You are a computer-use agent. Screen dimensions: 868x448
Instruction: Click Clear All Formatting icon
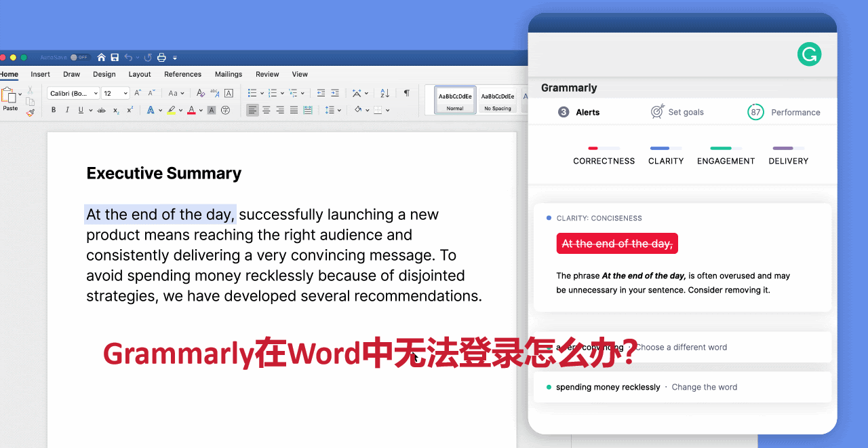[201, 93]
